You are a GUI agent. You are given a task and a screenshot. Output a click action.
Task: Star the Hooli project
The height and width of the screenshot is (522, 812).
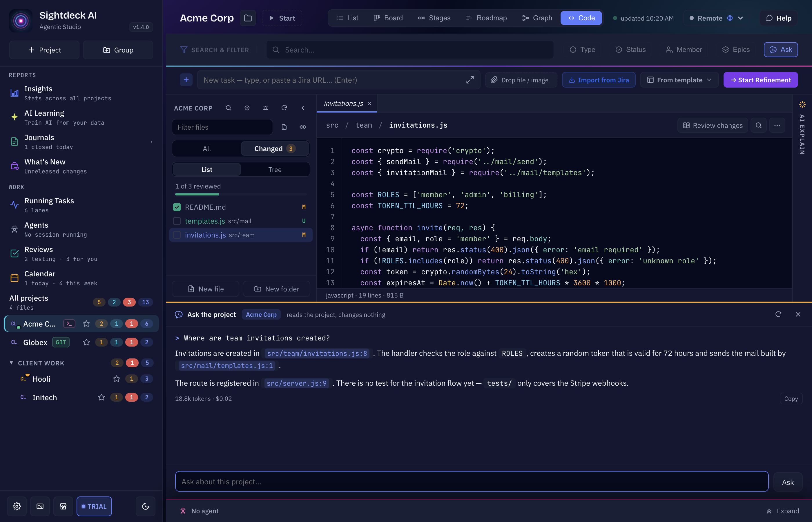pyautogui.click(x=117, y=379)
